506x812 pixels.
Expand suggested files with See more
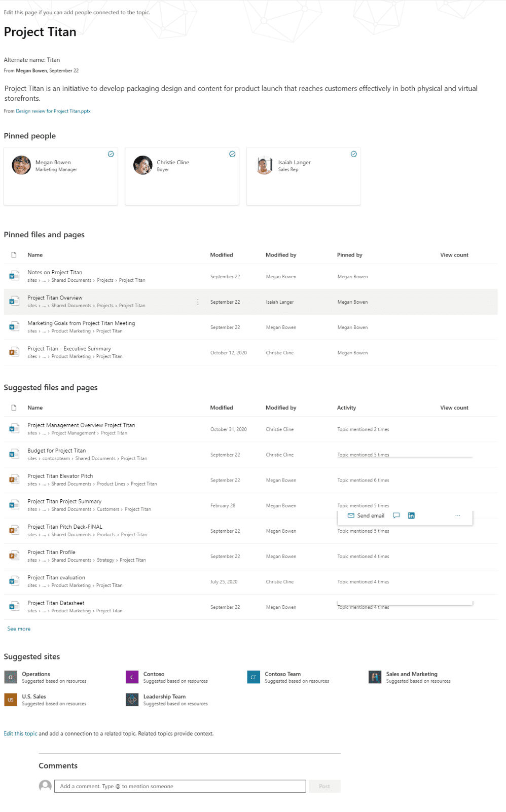[19, 629]
